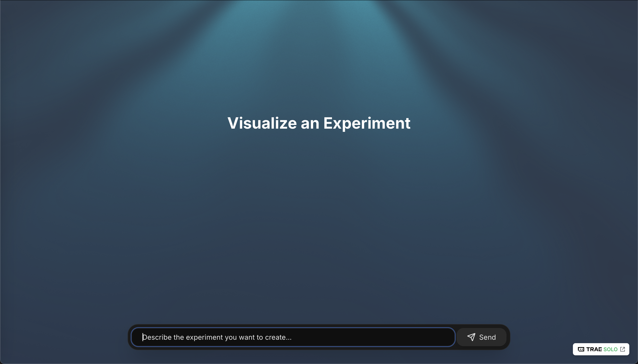Click the green SOLO text
The image size is (638, 364).
pos(610,349)
